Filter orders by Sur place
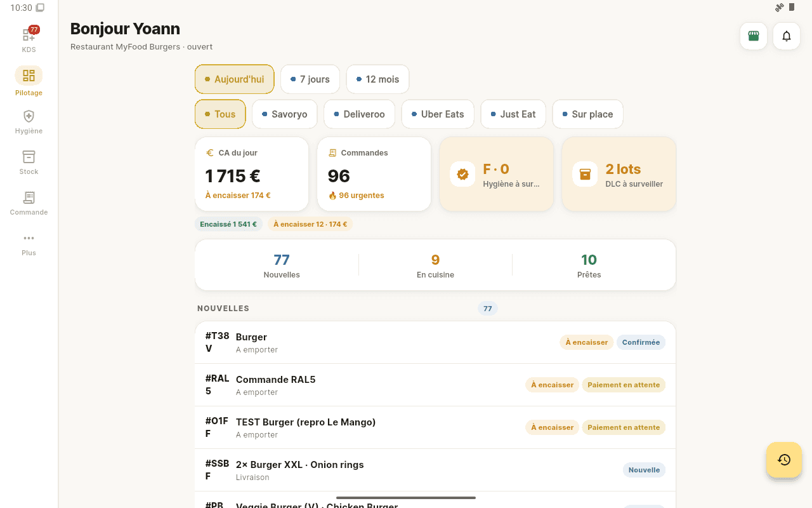 587,114
